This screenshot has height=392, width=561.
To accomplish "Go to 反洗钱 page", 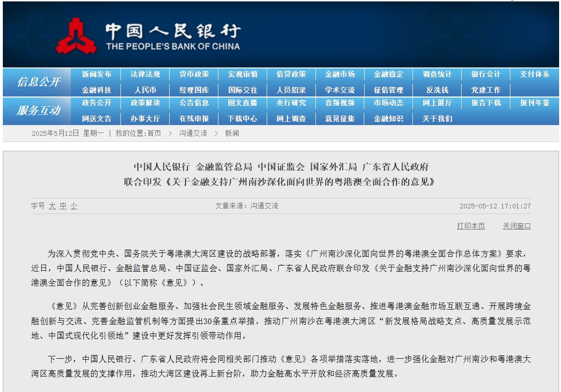I will click(x=437, y=90).
